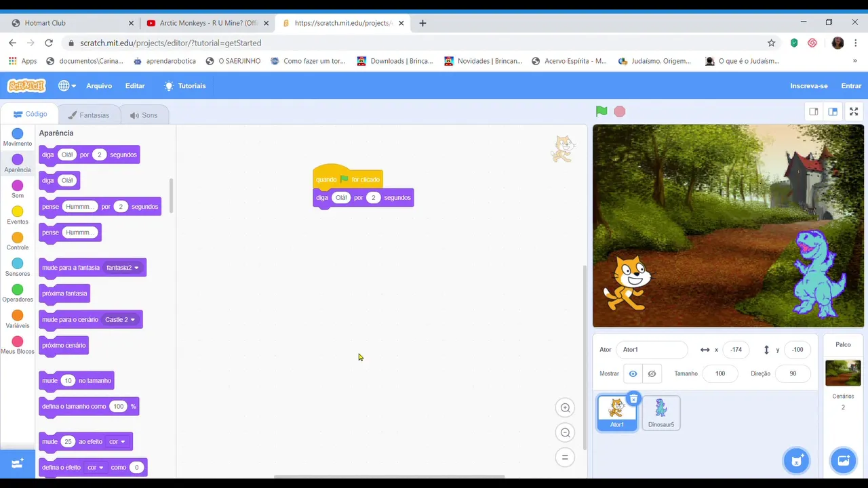This screenshot has width=868, height=488.
Task: Zoom in the code workspace
Action: pos(565,407)
